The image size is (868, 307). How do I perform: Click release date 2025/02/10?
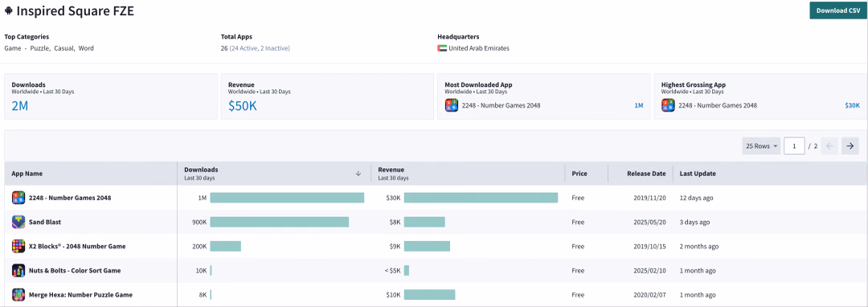650,271
